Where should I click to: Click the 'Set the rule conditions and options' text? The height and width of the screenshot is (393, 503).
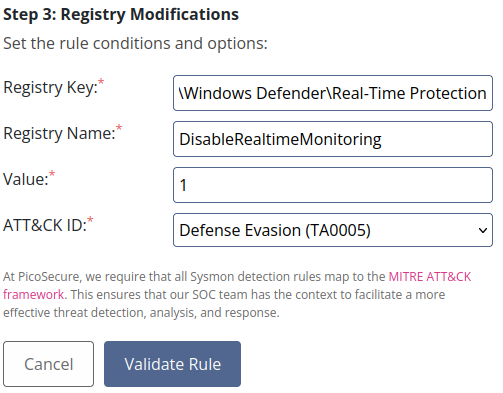(x=135, y=43)
